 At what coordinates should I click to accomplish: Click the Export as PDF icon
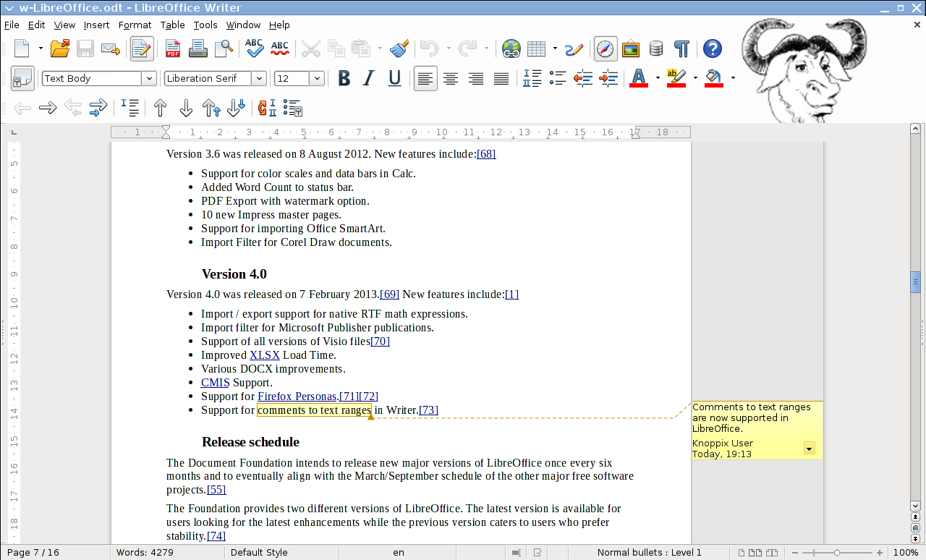[x=173, y=49]
